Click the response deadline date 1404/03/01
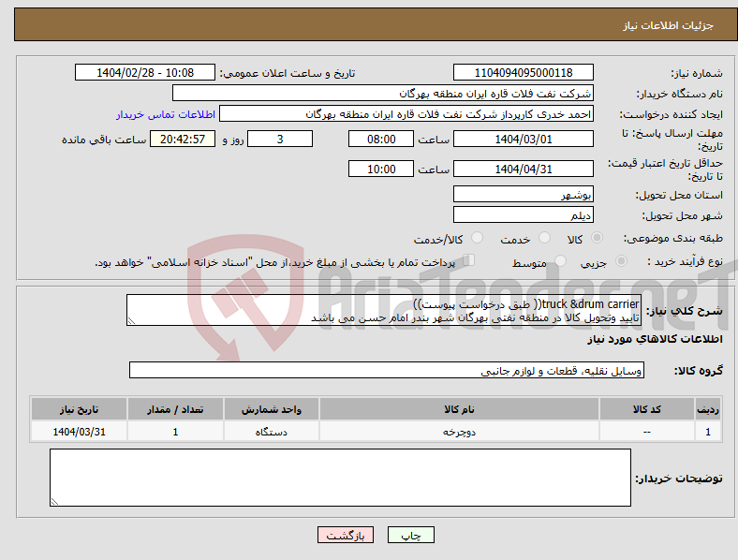Screen dimensions: 738x560 point(523,140)
